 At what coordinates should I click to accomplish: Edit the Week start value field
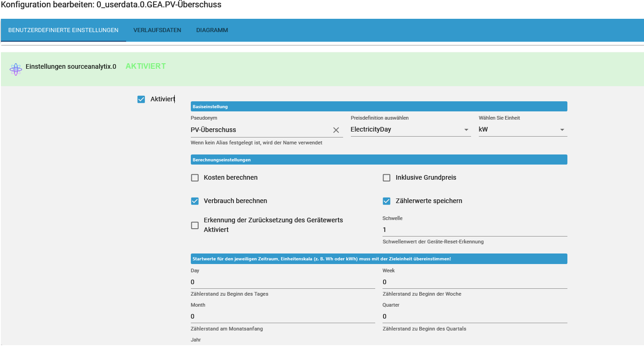474,282
